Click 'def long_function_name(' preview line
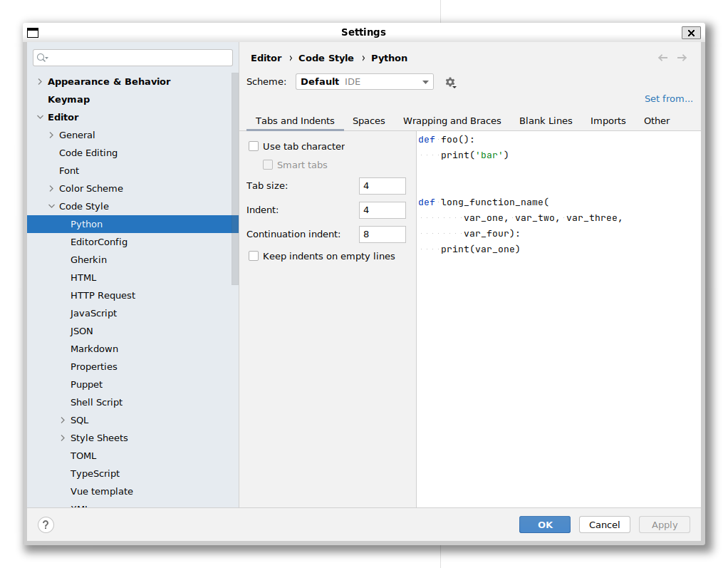Screen dimensions: 728x568 pos(484,202)
